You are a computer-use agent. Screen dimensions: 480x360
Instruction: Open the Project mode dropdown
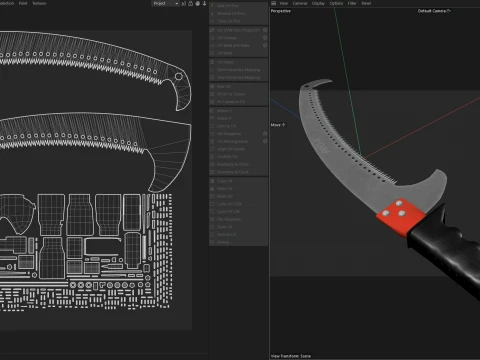pos(166,3)
